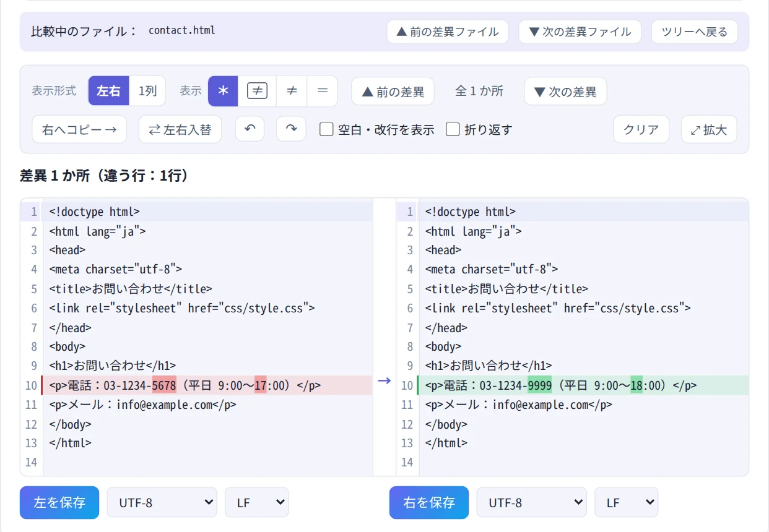The image size is (769, 532).
Task: Show all lines with the asterisk filter
Action: pyautogui.click(x=224, y=91)
